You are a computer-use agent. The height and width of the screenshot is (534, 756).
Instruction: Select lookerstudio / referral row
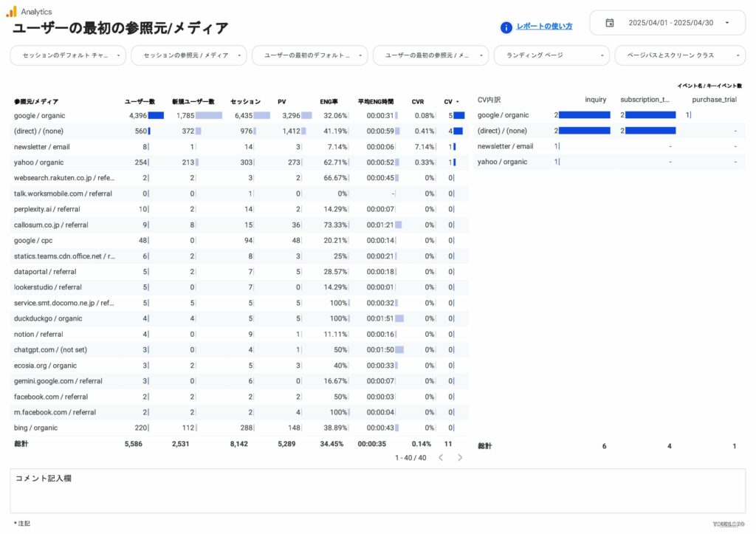coord(240,287)
